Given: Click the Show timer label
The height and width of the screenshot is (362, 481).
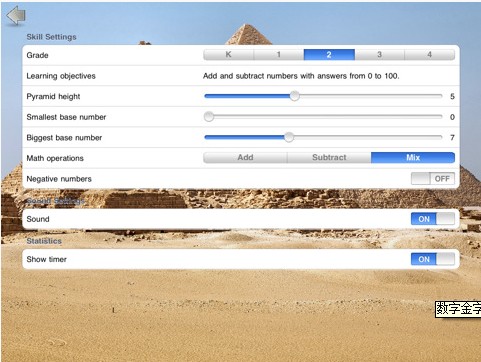Looking at the screenshot, I should (x=47, y=259).
